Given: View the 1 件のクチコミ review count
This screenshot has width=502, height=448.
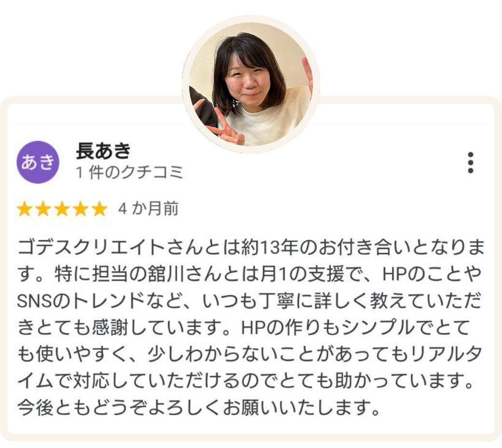Looking at the screenshot, I should click(129, 172).
